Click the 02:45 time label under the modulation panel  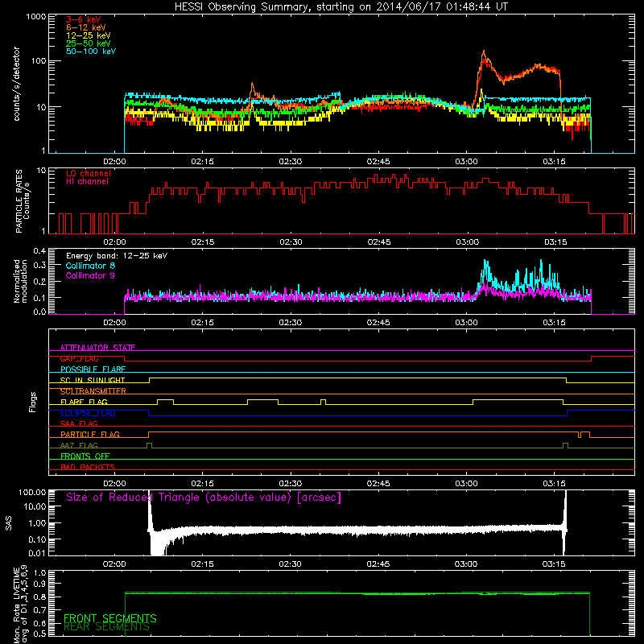coord(378,323)
